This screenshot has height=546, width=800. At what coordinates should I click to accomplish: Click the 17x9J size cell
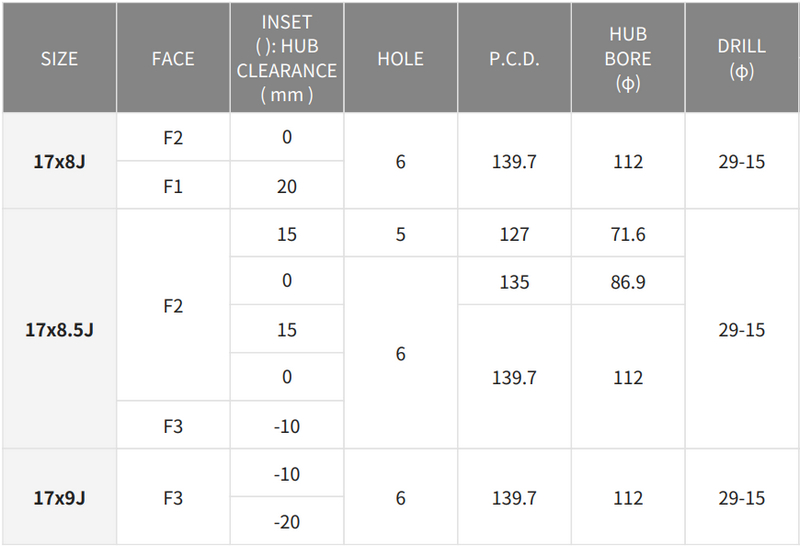pos(59,498)
